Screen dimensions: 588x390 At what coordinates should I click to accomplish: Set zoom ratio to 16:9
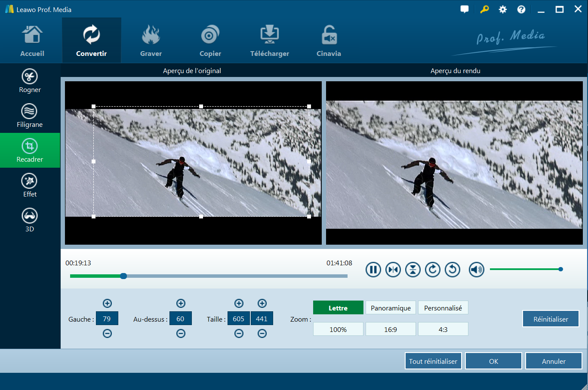tap(391, 329)
